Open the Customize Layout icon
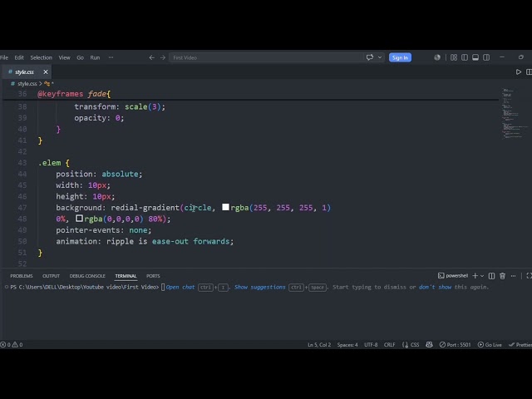 [x=454, y=57]
